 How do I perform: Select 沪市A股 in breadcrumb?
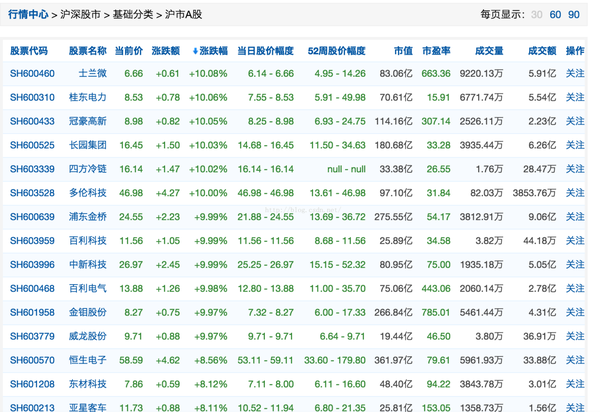(x=183, y=15)
